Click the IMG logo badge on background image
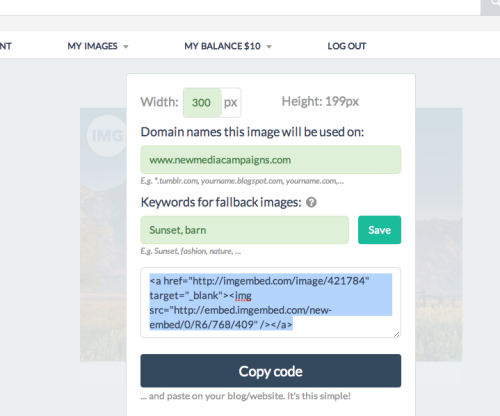 pyautogui.click(x=107, y=136)
